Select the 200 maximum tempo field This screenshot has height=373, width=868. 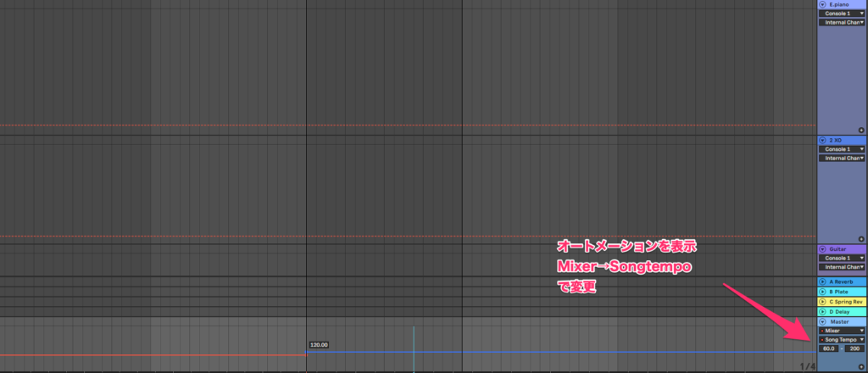coord(854,348)
